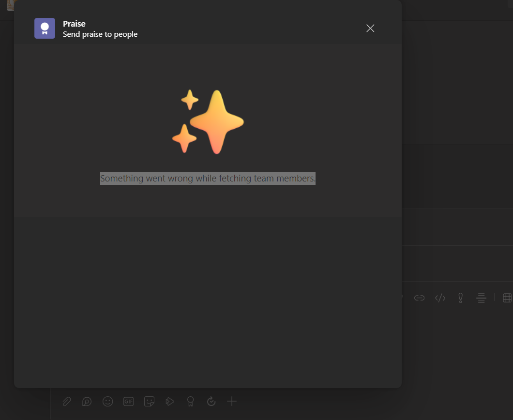Click the sparkle stars illustration

(208, 121)
